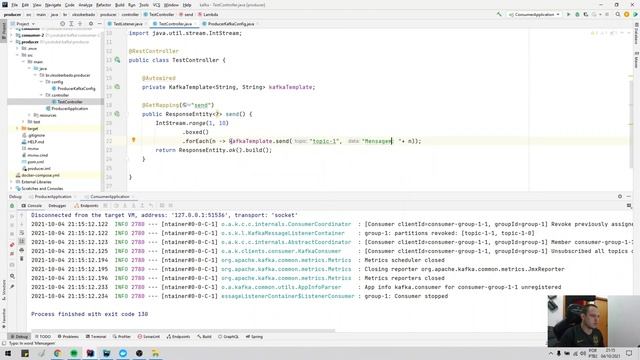The image size is (640, 360).
Task: Click the console horizontal scrollbar
Action: pos(183,331)
